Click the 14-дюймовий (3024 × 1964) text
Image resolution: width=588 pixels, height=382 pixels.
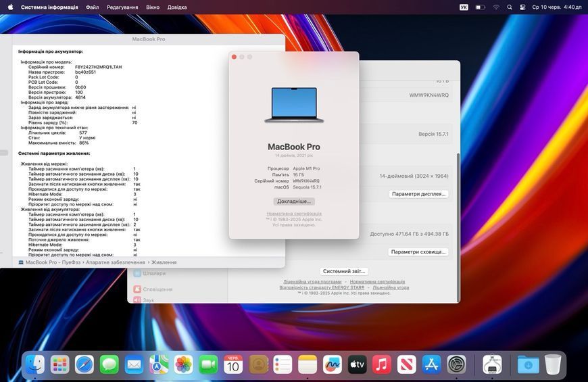point(414,176)
